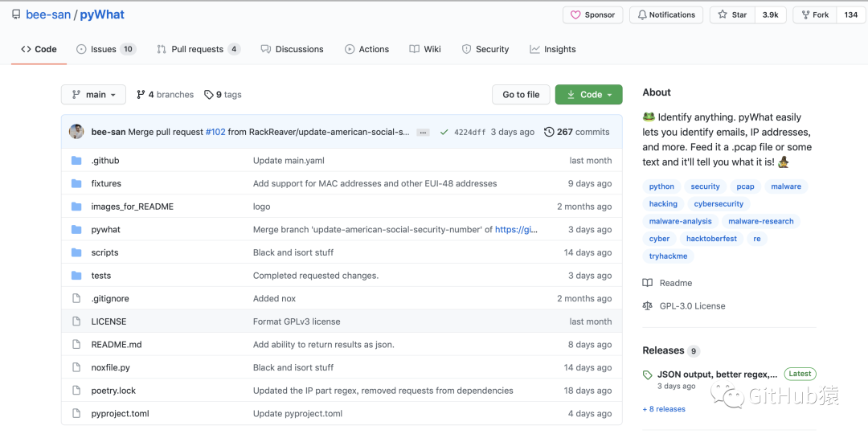Image resolution: width=868 pixels, height=434 pixels.
Task: Star the repository
Action: (x=732, y=15)
